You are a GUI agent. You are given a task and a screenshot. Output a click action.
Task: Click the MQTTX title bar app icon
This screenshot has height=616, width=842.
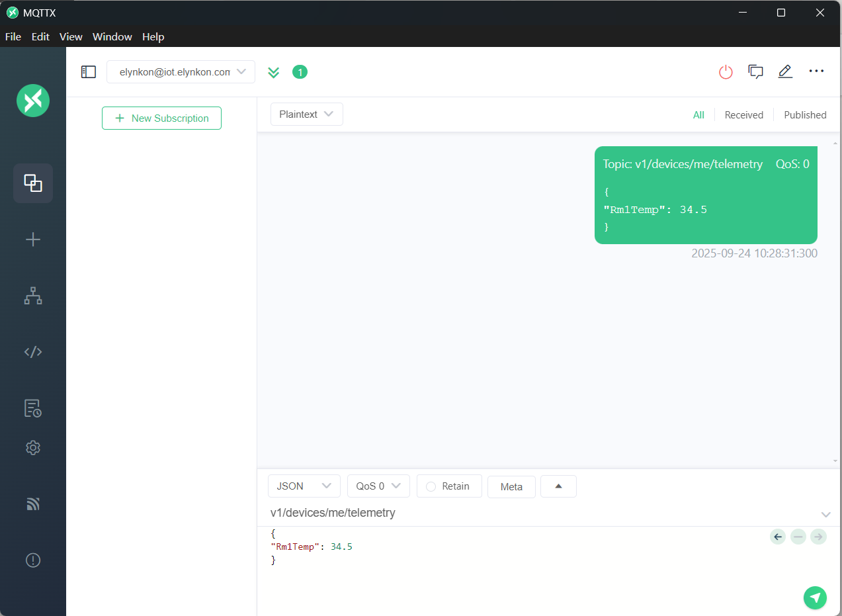pos(13,13)
